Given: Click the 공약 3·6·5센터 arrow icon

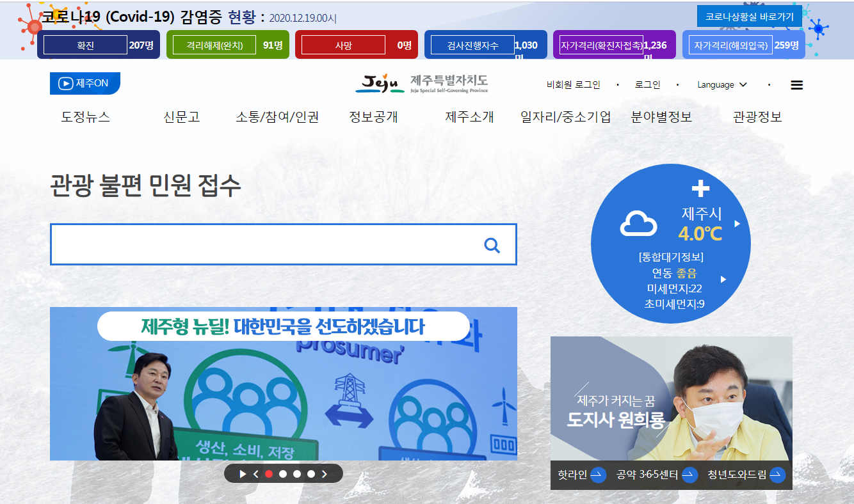Looking at the screenshot, I should (689, 475).
